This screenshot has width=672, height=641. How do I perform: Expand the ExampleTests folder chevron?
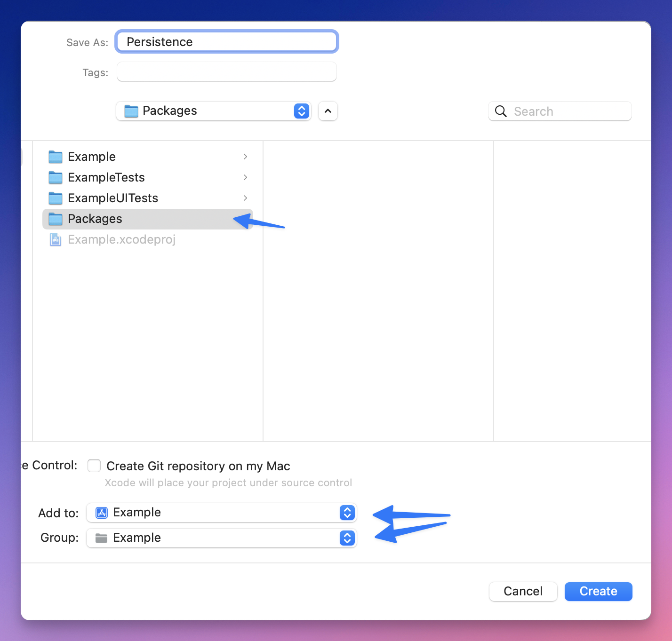(245, 177)
